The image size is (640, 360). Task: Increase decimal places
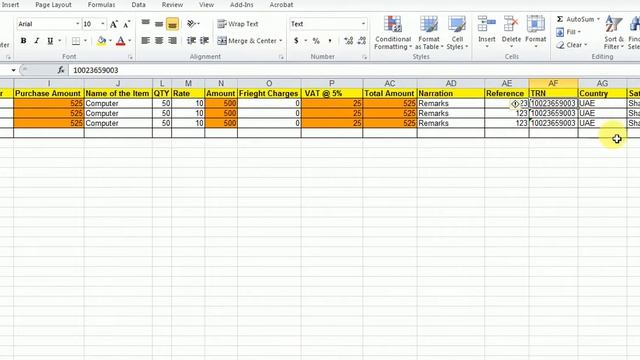[x=349, y=41]
